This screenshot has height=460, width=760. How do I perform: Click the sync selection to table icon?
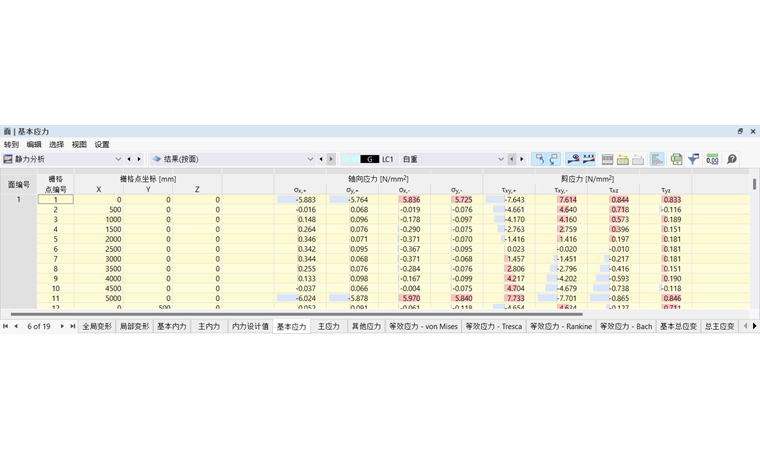(539, 159)
